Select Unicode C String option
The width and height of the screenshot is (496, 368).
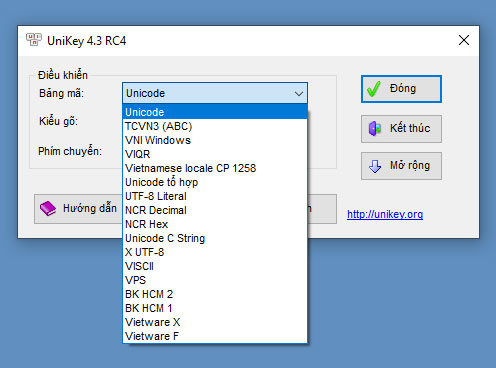tap(215, 238)
